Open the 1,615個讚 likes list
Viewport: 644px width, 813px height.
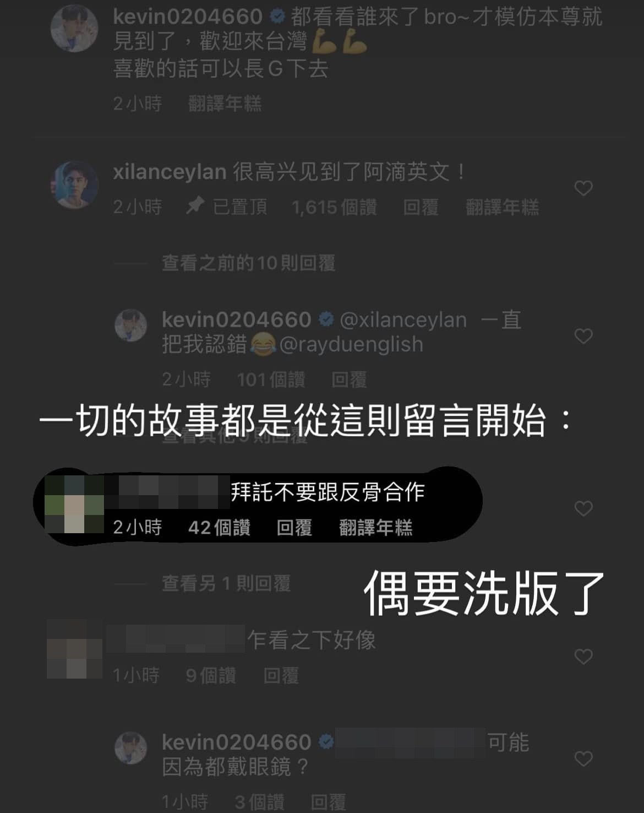[x=334, y=207]
